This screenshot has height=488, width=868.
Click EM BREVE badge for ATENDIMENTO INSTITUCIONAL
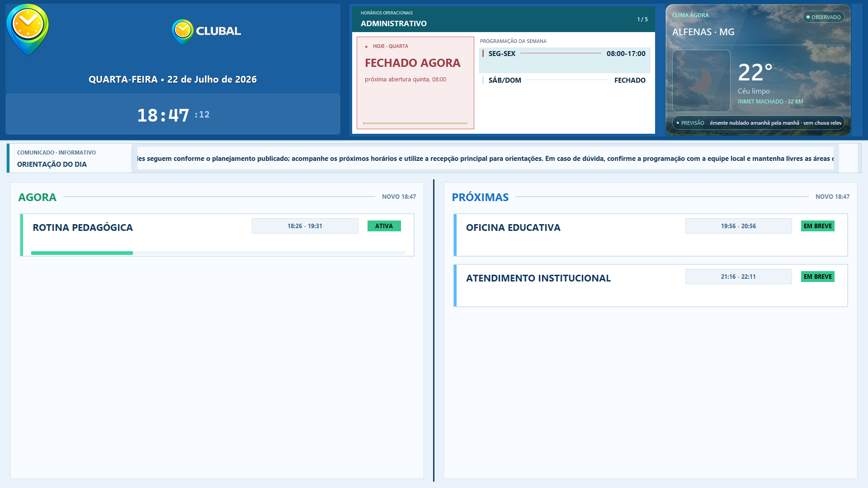click(x=818, y=277)
